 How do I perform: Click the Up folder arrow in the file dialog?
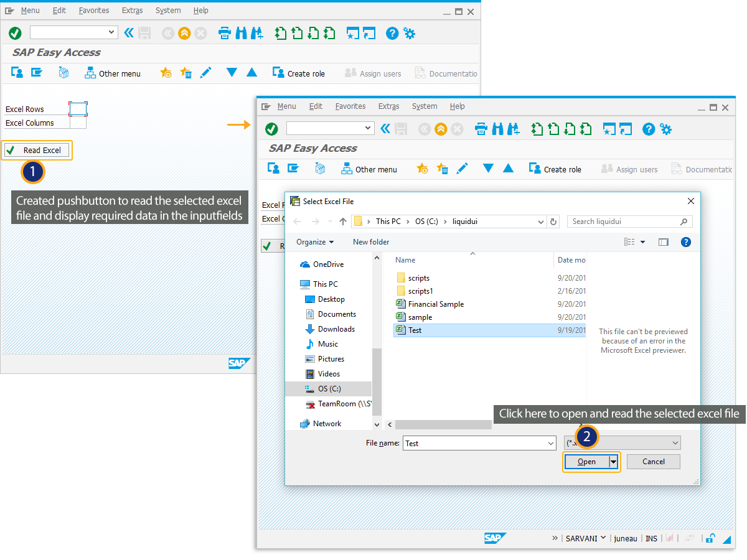[343, 222]
